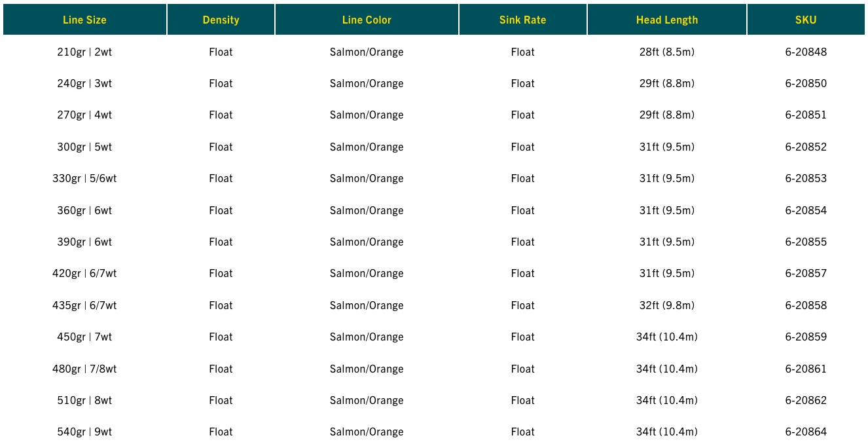Click the Density column header
The image size is (868, 442).
coord(221,20)
